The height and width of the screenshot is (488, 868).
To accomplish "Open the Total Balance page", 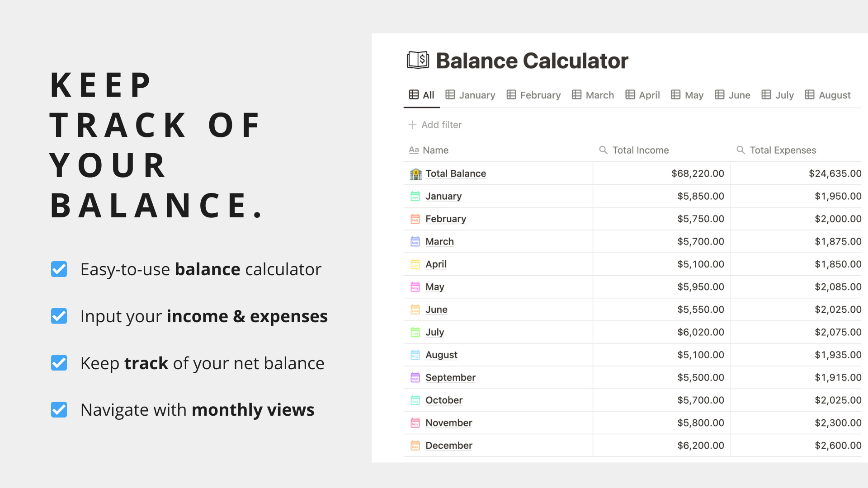I will click(456, 174).
